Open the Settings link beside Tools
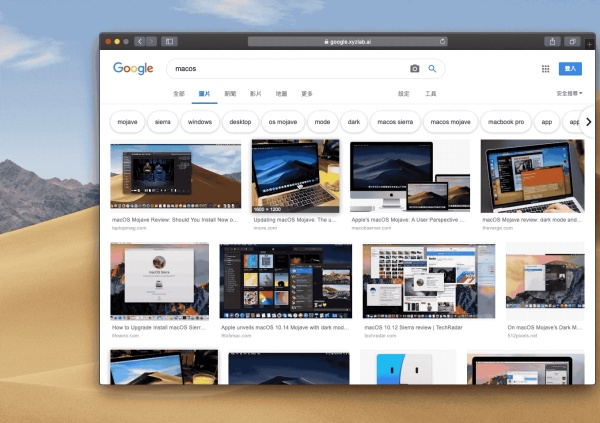Screen dimensions: 600x423 (x=403, y=93)
